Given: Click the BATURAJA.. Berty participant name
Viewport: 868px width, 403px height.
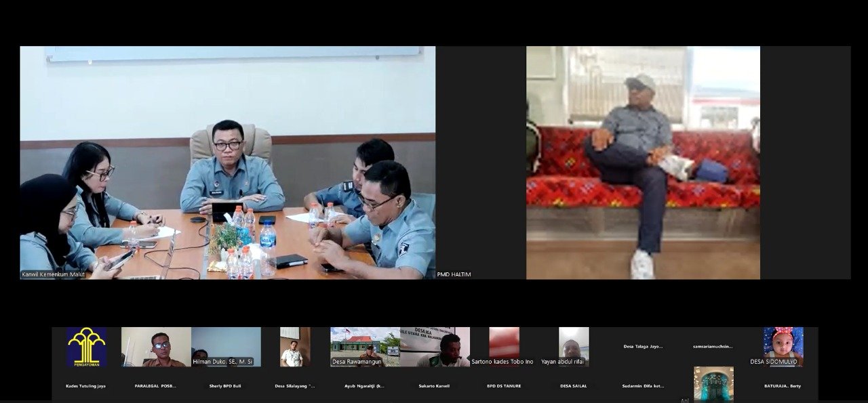Looking at the screenshot, I should coord(783,386).
